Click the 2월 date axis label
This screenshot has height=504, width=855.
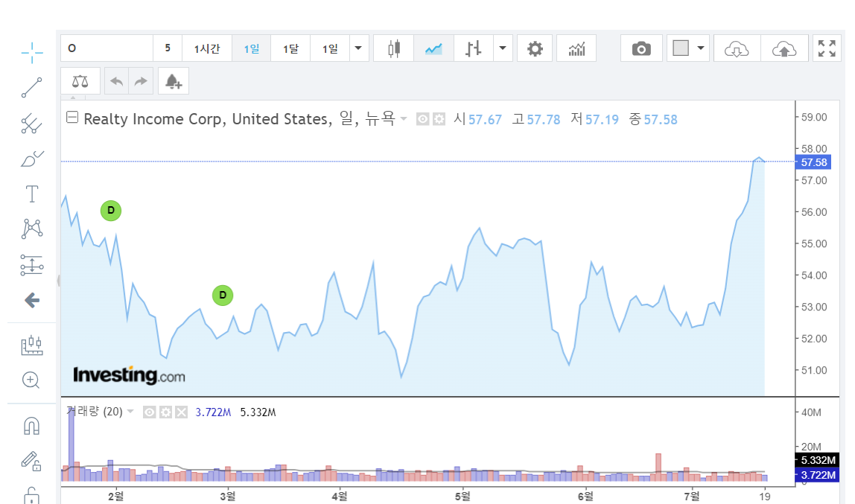[x=116, y=496]
